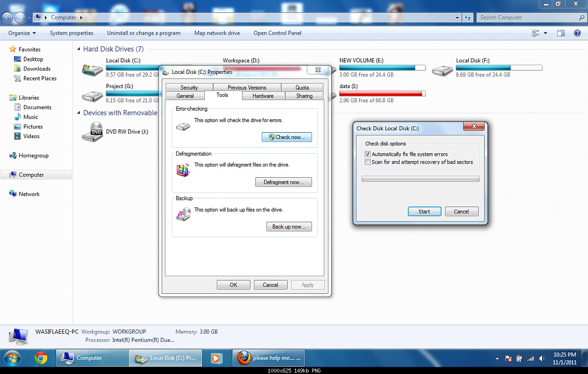Switch to the Security tab
Image resolution: width=588 pixels, height=374 pixels.
[189, 88]
